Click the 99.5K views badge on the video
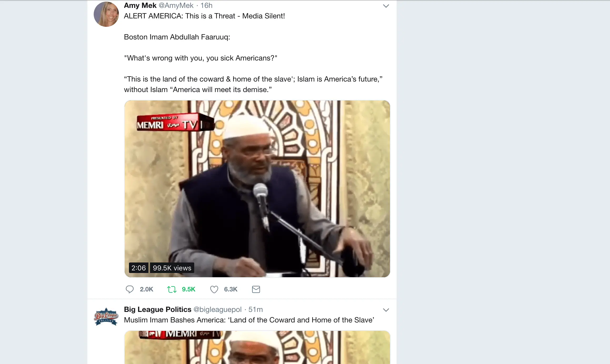 point(172,268)
